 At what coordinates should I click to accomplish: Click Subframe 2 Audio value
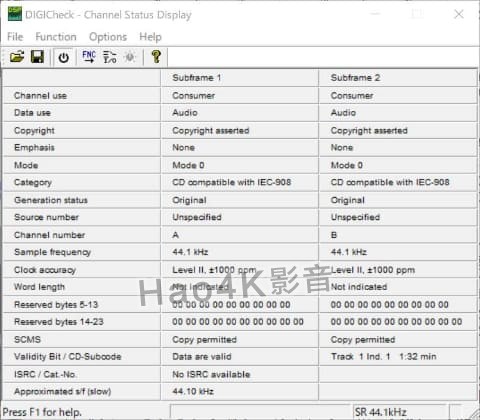pos(343,113)
